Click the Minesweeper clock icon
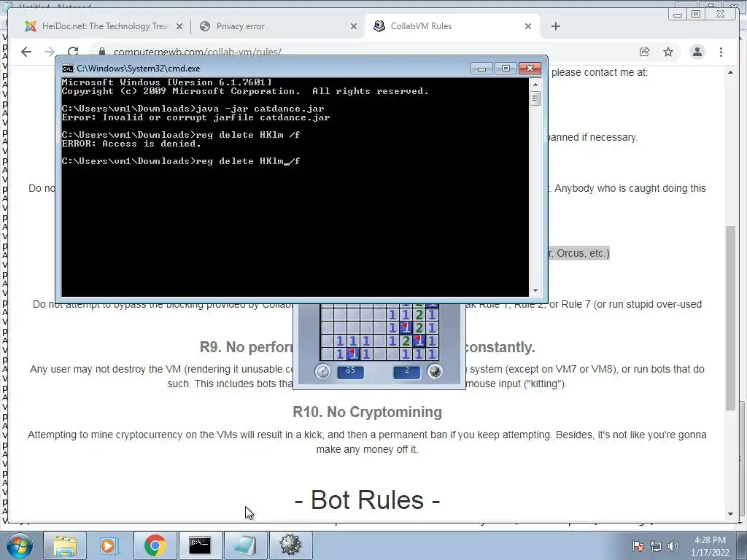Viewport: 747px width, 560px height. 322,371
